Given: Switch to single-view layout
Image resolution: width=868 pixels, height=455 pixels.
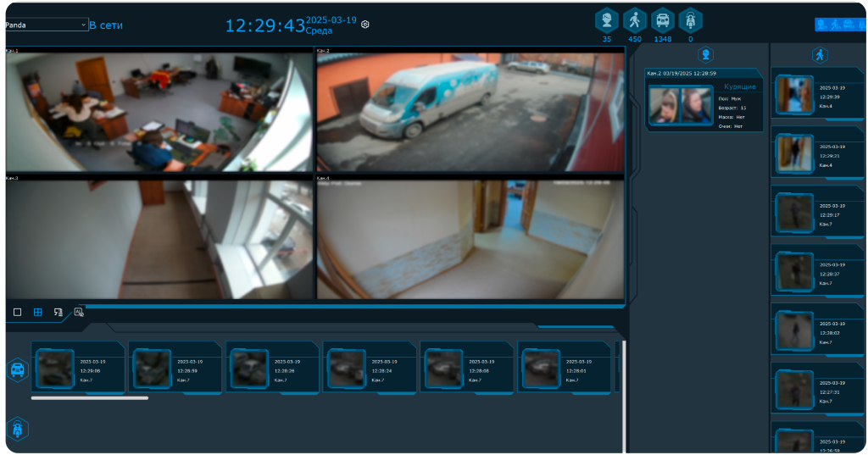Looking at the screenshot, I should (17, 312).
